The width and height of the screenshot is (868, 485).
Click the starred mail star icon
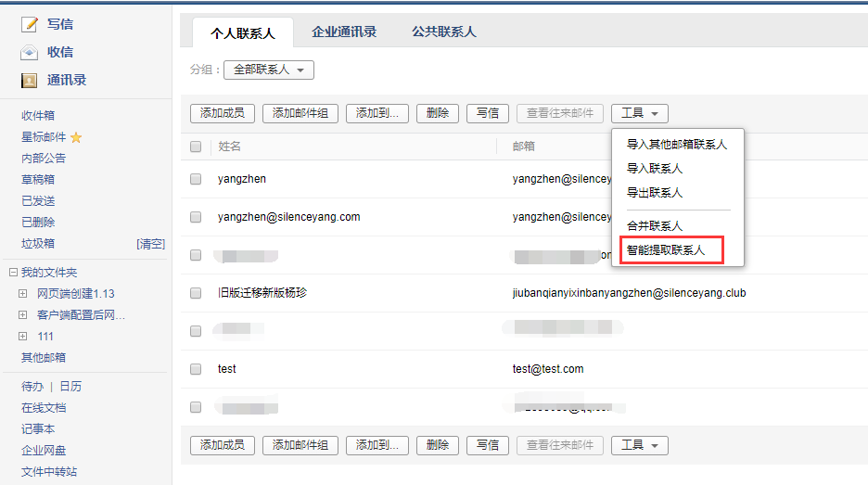(x=76, y=137)
